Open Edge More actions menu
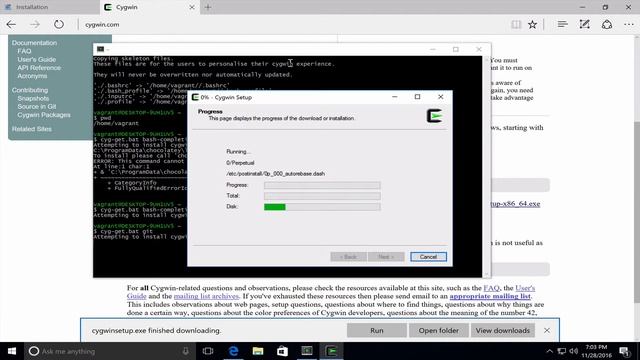 click(x=629, y=24)
